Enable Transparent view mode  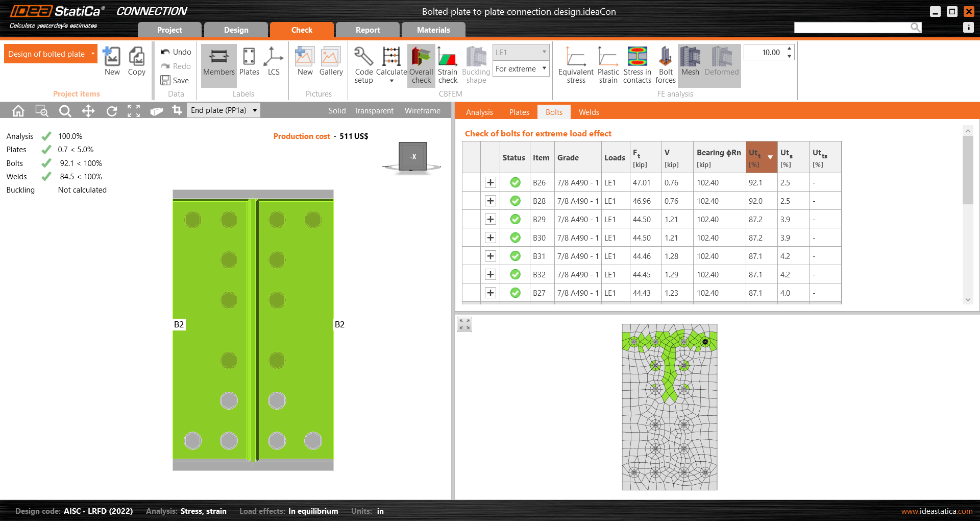373,110
